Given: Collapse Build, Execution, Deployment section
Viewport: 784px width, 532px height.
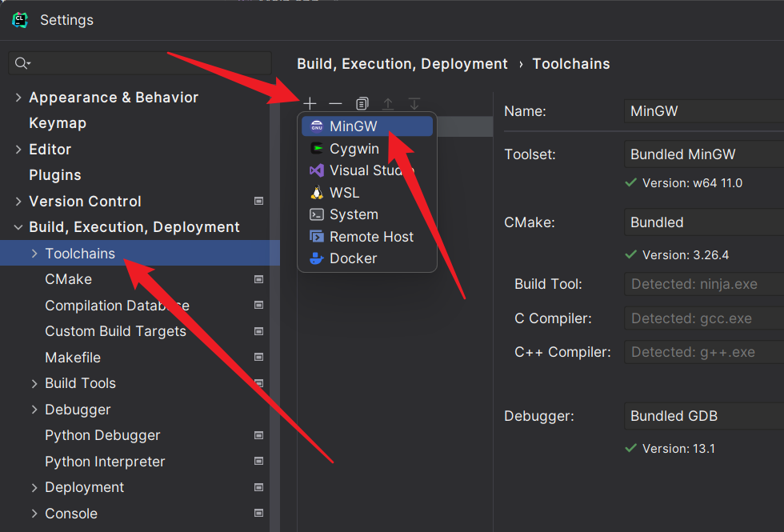Looking at the screenshot, I should coord(18,227).
